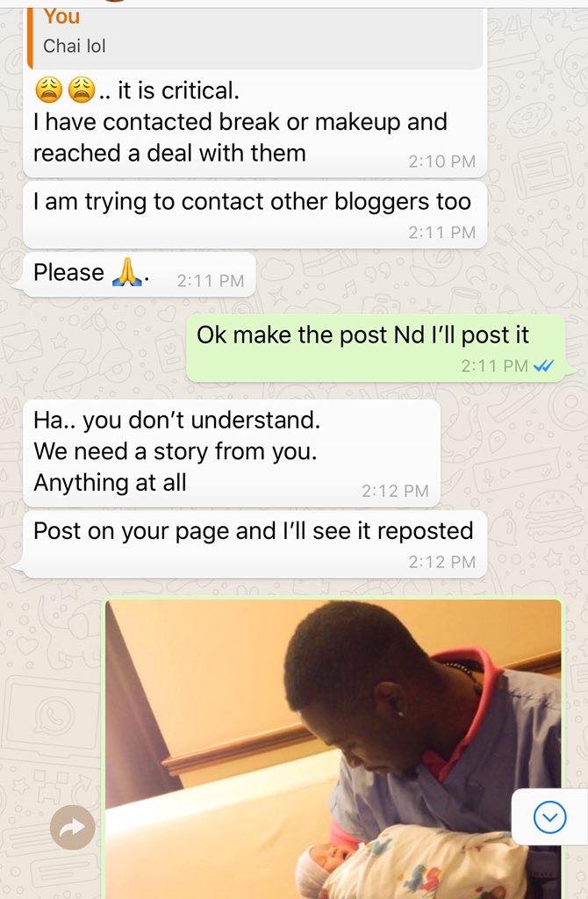588x899 pixels.
Task: Tap the scroll-to-bottom chevron button
Action: click(x=549, y=817)
